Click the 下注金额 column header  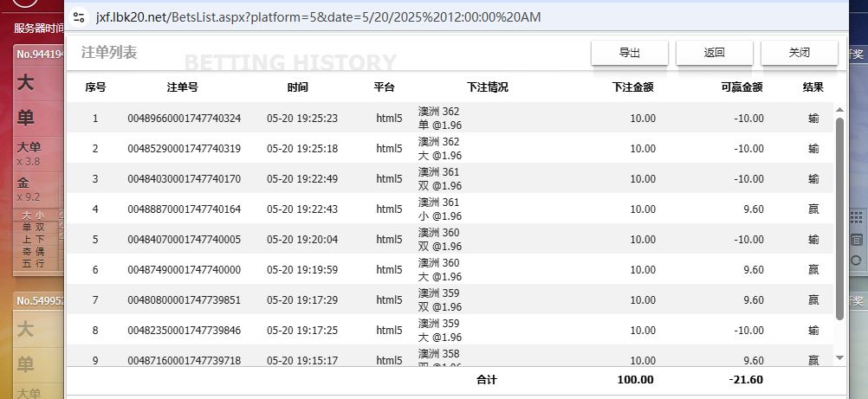pyautogui.click(x=632, y=87)
